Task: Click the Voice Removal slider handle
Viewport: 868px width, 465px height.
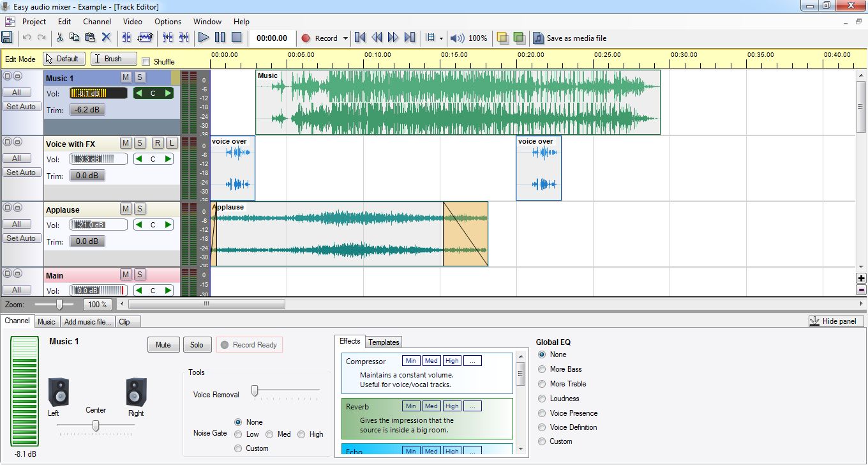Action: [255, 390]
